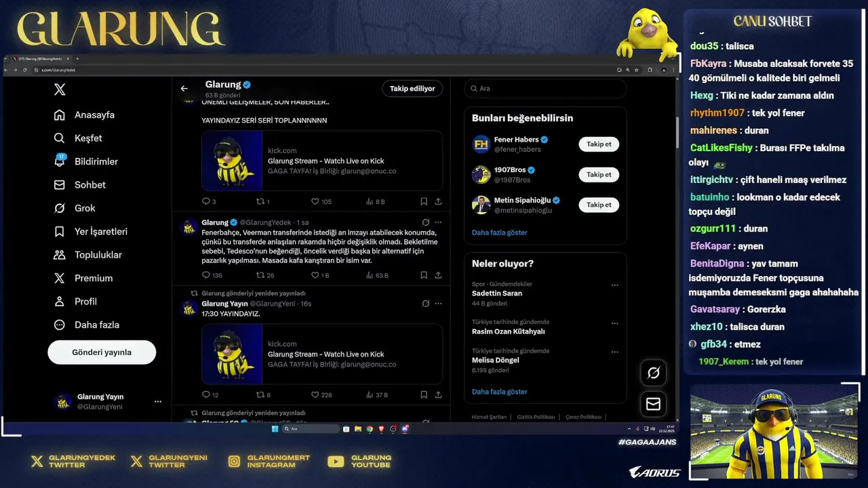This screenshot has width=868, height=488.
Task: Reply to the Veerman post with 136 comments
Action: [212, 275]
